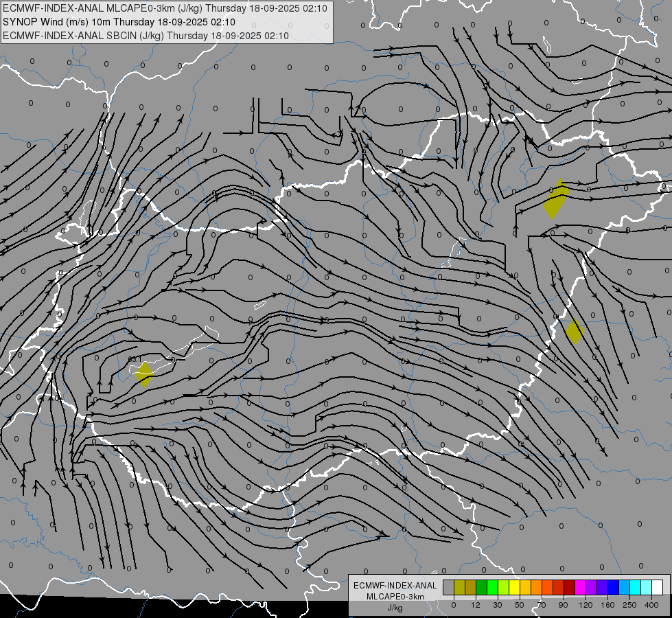Click the MLCAPE0-3km title line at the top
The width and height of the screenshot is (672, 618).
point(165,8)
